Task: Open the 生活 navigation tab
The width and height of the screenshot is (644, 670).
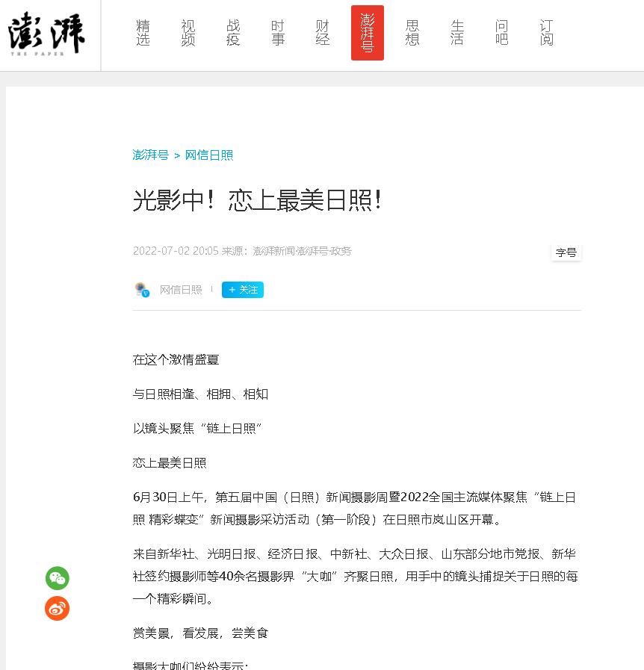Action: tap(457, 33)
